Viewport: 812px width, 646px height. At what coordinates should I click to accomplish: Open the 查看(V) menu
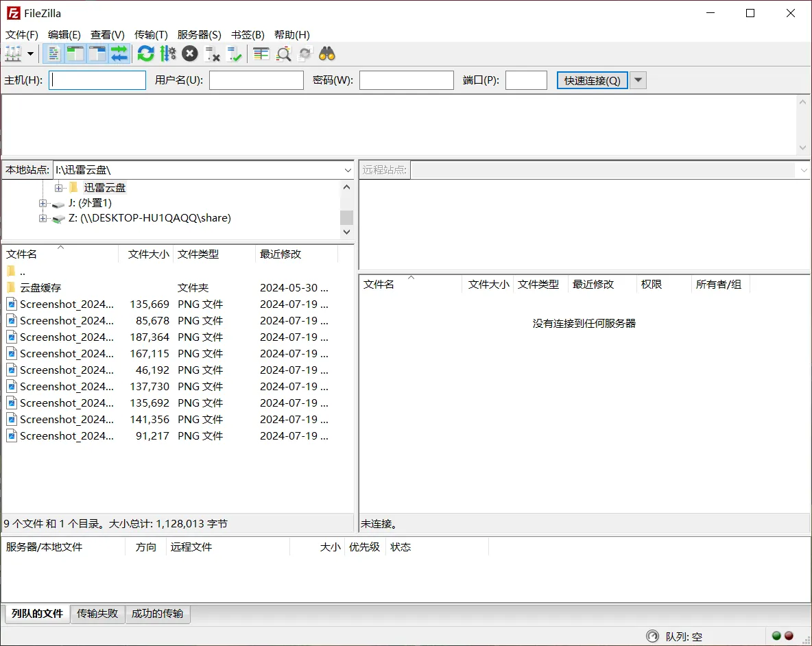(107, 35)
